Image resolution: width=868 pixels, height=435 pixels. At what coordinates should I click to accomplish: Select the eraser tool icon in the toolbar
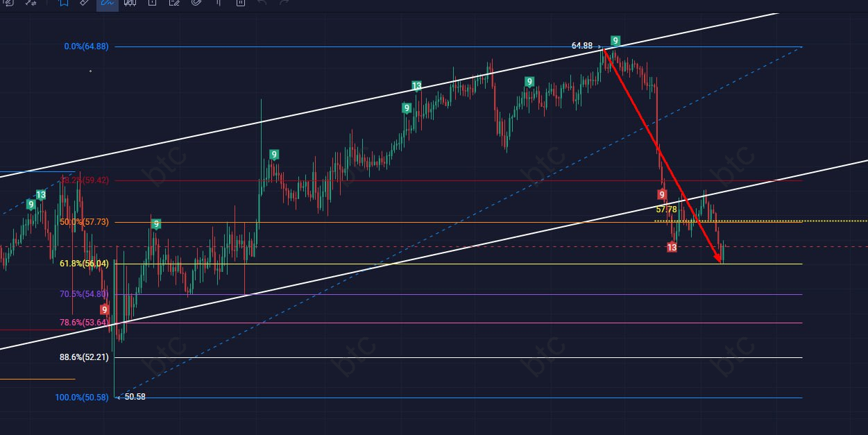[x=84, y=3]
